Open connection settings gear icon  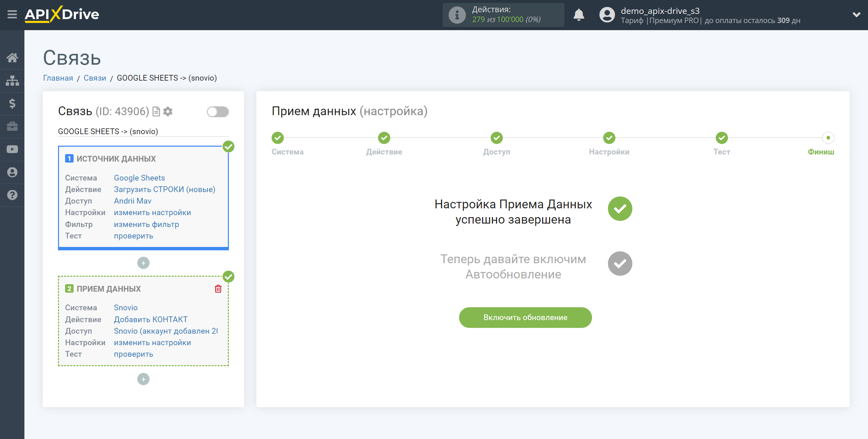pos(168,111)
